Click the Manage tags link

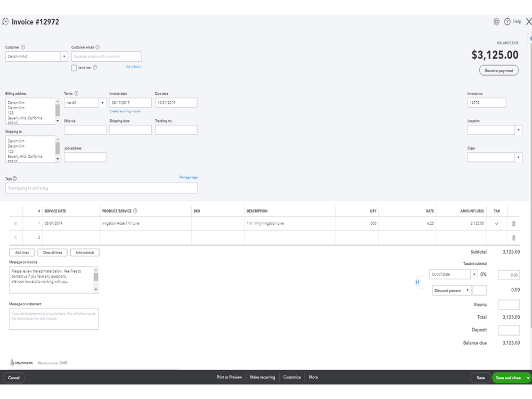click(x=189, y=177)
